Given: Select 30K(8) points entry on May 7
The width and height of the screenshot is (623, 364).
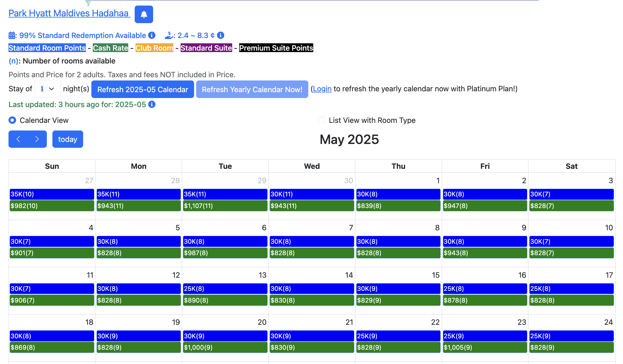Looking at the screenshot, I should point(312,241).
